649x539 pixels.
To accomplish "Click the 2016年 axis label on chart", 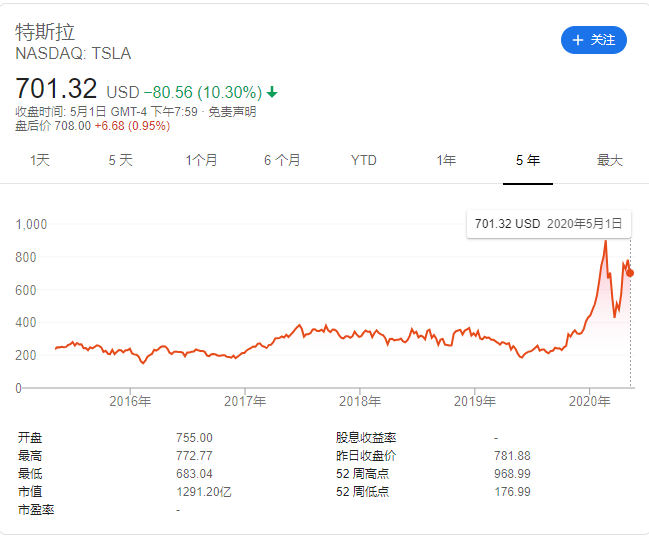I will point(130,401).
